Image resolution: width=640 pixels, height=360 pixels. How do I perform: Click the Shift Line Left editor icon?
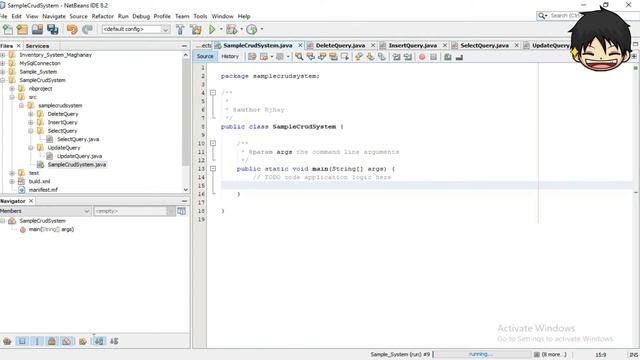[x=396, y=57]
